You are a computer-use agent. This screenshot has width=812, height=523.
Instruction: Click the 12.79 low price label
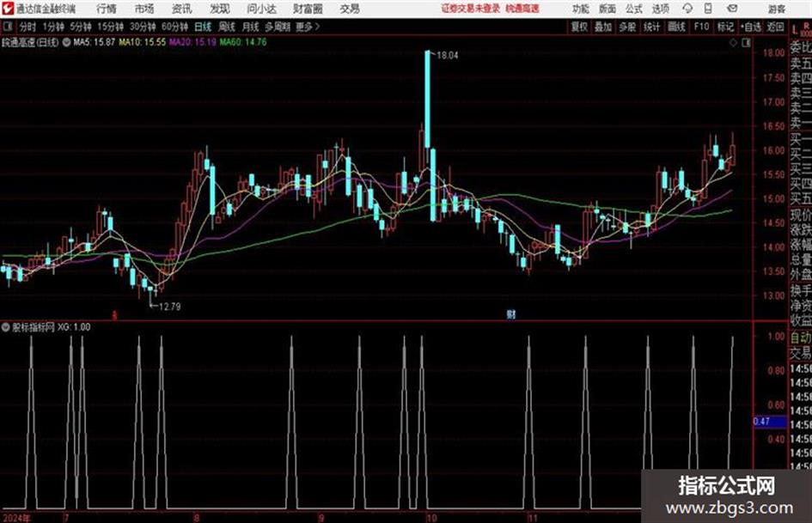170,307
